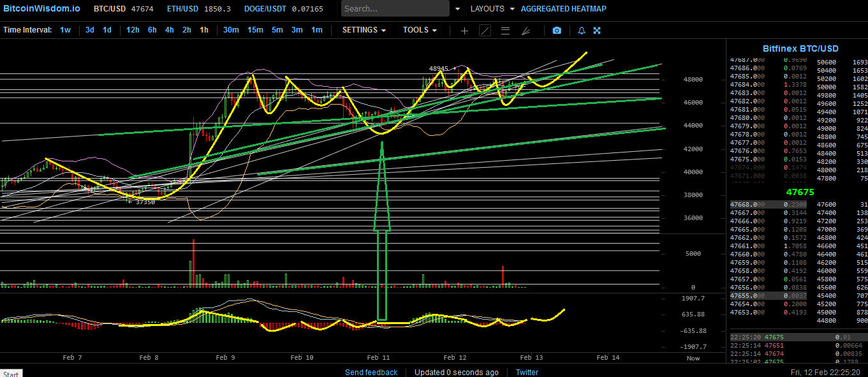Click the Updated 0 seconds ago status
Image resolution: width=868 pixels, height=377 pixels.
click(457, 373)
